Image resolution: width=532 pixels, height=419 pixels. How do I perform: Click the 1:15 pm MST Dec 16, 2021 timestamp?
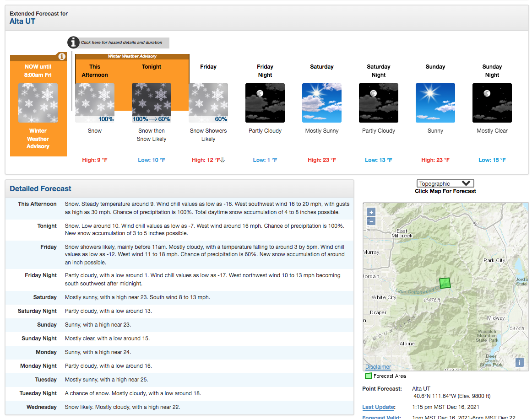pos(446,407)
